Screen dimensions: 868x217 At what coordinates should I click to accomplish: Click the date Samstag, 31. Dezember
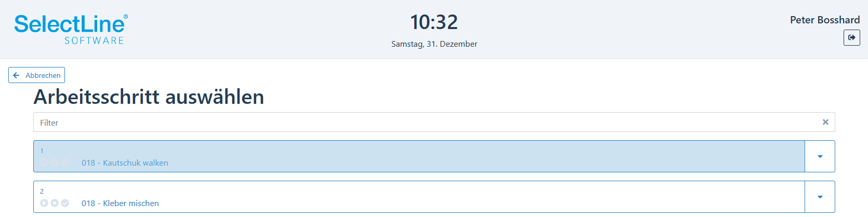(434, 44)
